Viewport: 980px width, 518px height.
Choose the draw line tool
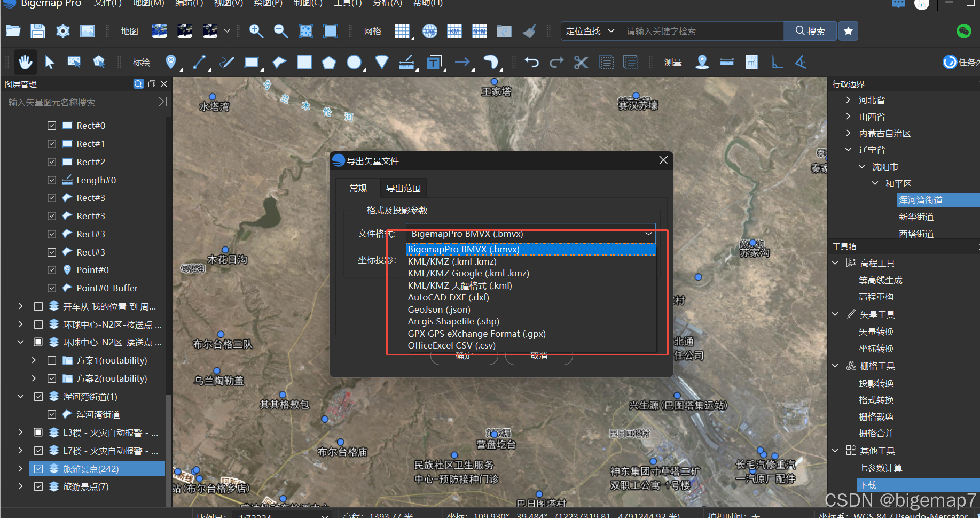point(199,63)
